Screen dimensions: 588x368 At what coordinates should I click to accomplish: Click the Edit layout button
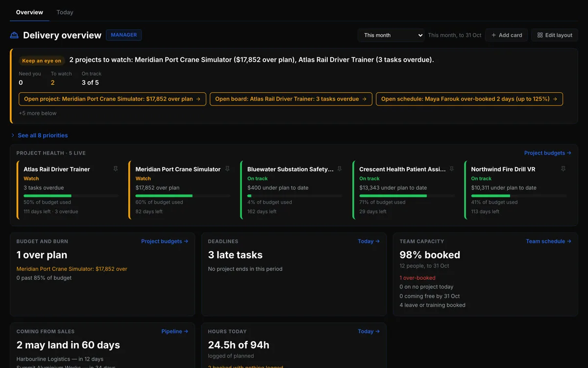pos(555,35)
